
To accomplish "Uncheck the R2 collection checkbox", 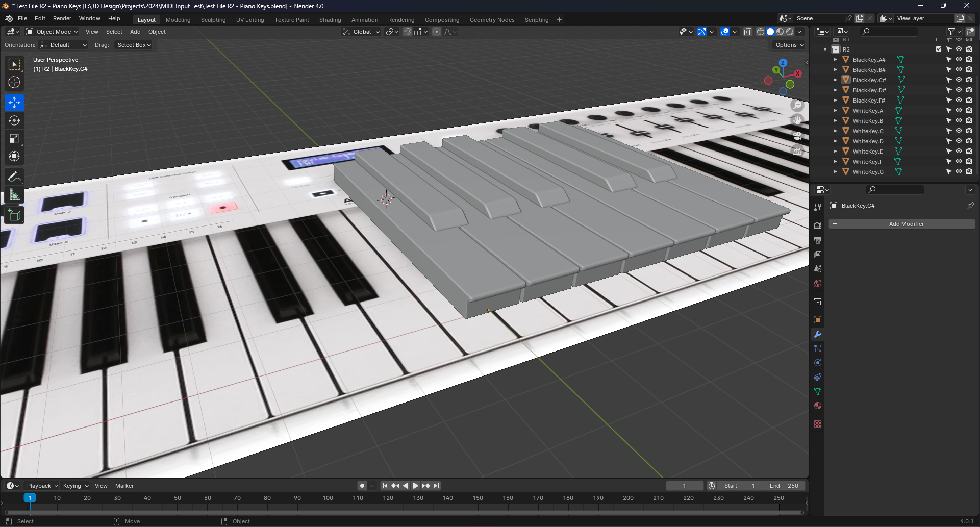I will tap(938, 49).
